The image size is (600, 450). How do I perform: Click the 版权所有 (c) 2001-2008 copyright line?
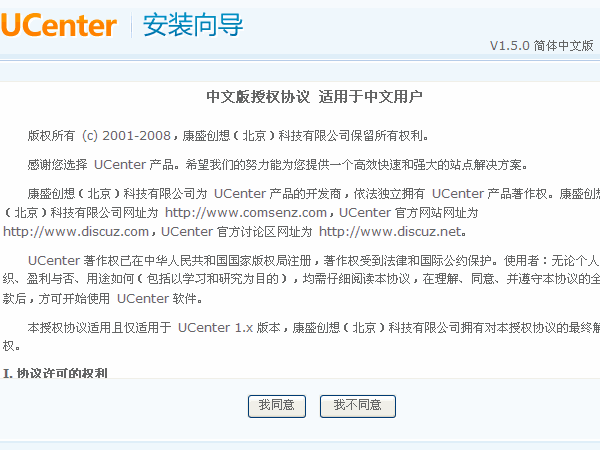(x=228, y=135)
